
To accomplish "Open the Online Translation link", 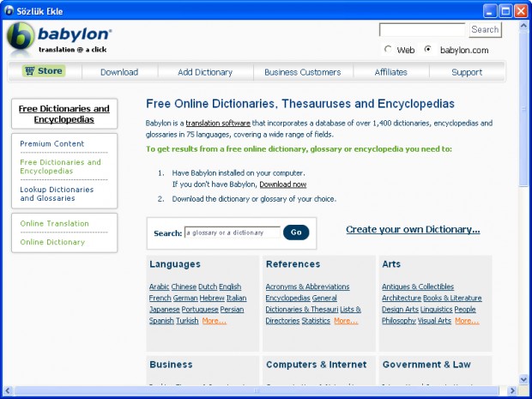I will click(x=54, y=223).
